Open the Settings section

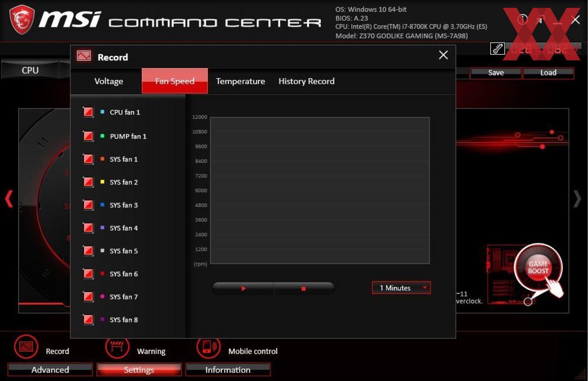[139, 370]
